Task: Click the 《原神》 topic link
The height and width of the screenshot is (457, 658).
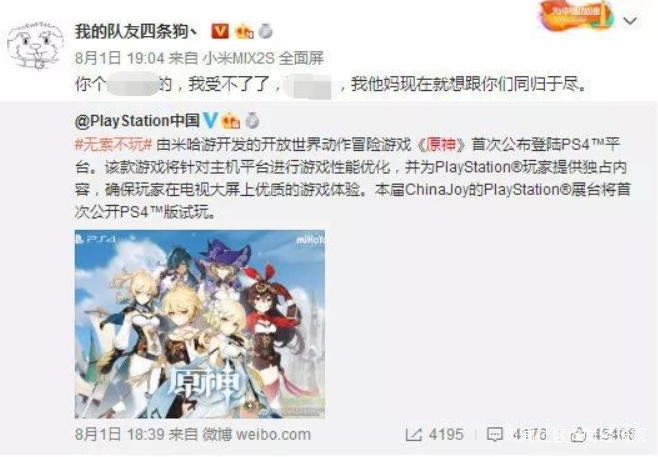Action: (x=441, y=145)
